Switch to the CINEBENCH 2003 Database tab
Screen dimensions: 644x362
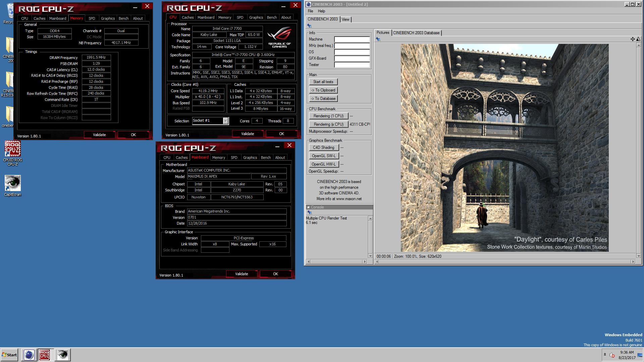416,33
